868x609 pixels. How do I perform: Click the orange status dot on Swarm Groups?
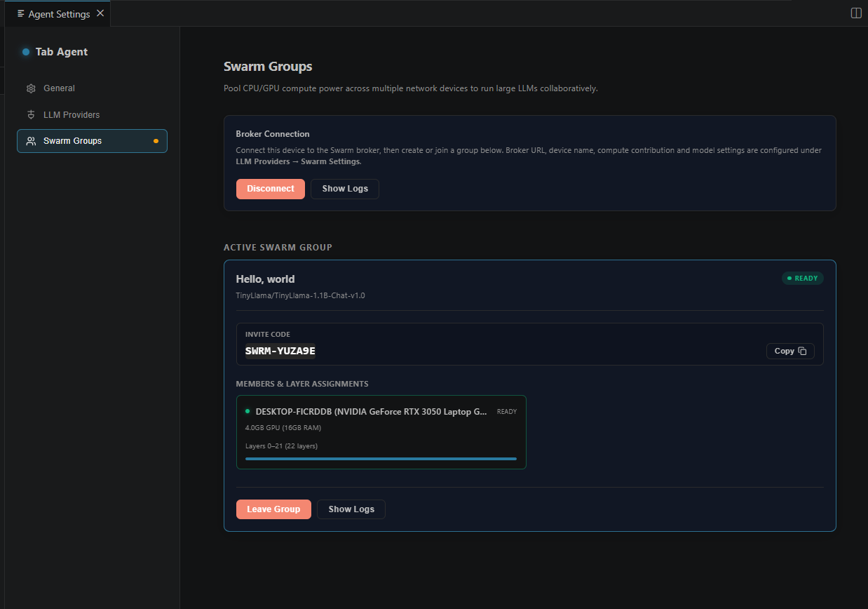tap(156, 141)
